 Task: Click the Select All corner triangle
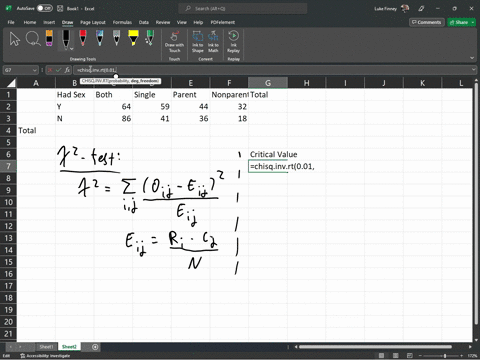[x=11, y=83]
